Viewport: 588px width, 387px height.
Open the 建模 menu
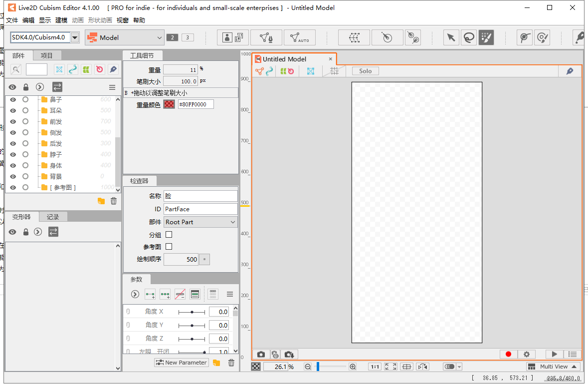[x=60, y=20]
